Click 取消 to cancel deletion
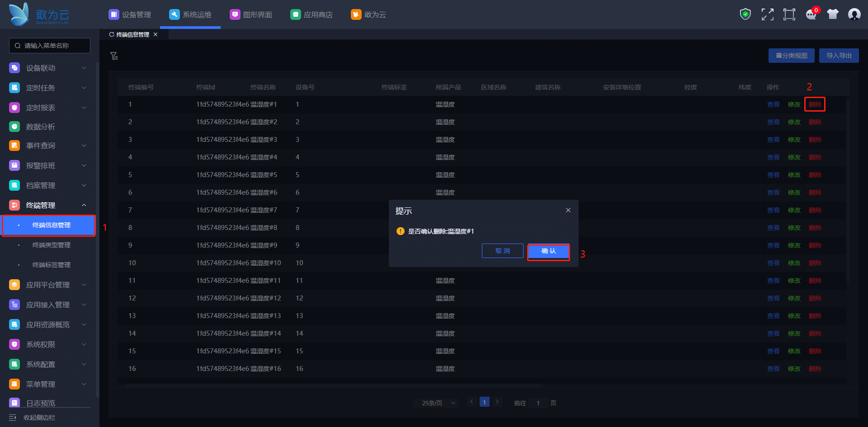 click(x=502, y=251)
